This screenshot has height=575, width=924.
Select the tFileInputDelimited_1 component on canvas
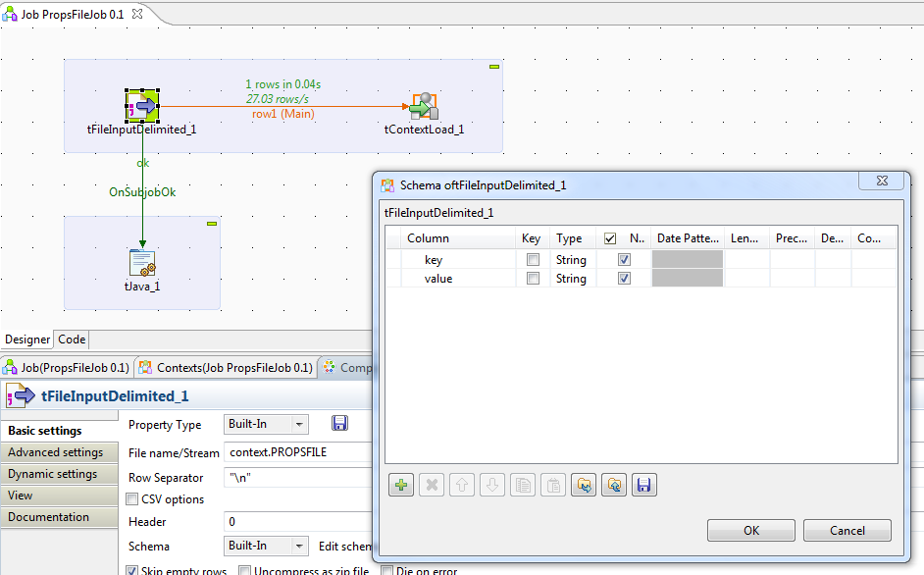pyautogui.click(x=142, y=103)
